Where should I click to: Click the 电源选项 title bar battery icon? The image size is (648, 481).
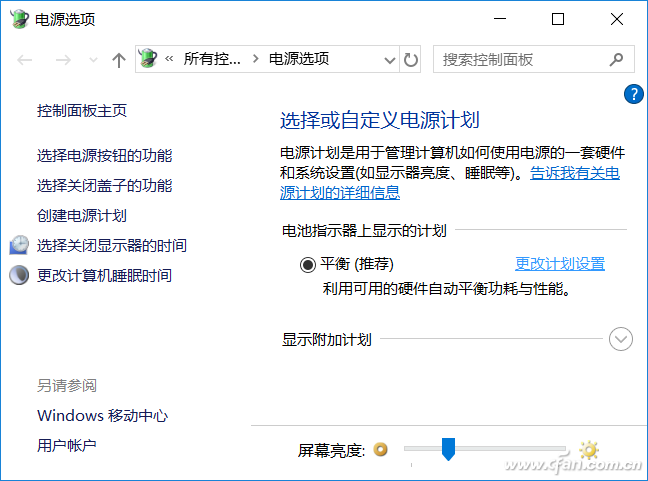(x=19, y=19)
